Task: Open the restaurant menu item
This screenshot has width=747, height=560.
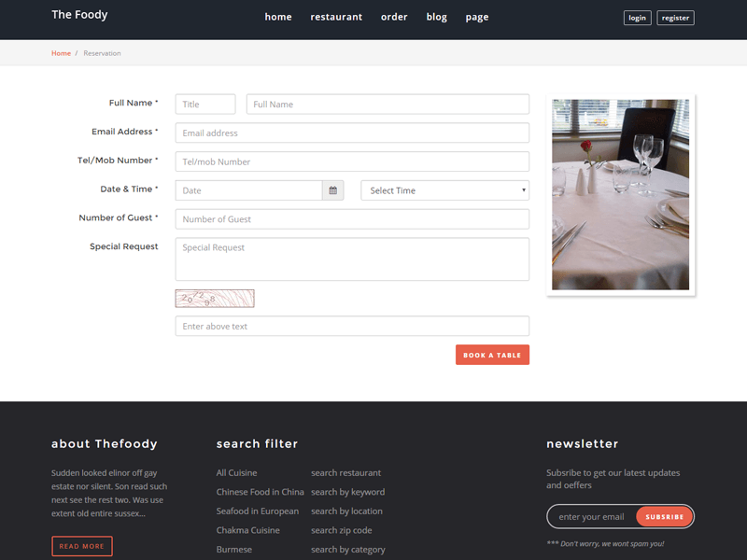Action: pyautogui.click(x=336, y=17)
